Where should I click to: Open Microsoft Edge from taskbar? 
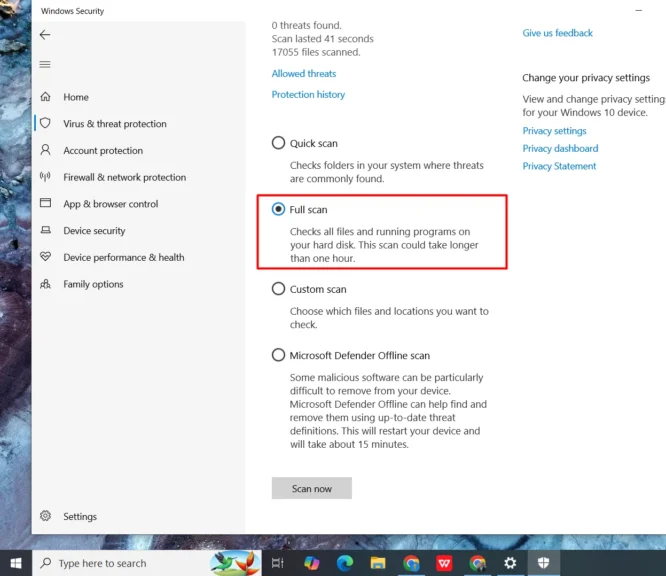[345, 563]
